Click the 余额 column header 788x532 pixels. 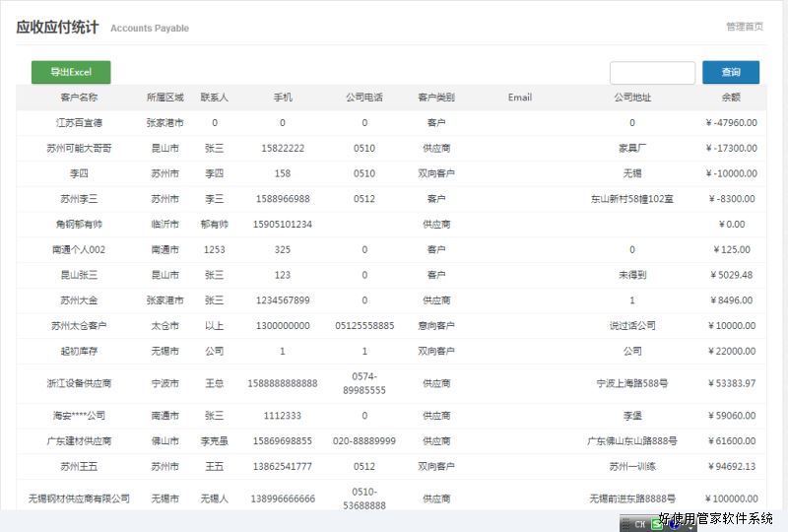pos(731,98)
